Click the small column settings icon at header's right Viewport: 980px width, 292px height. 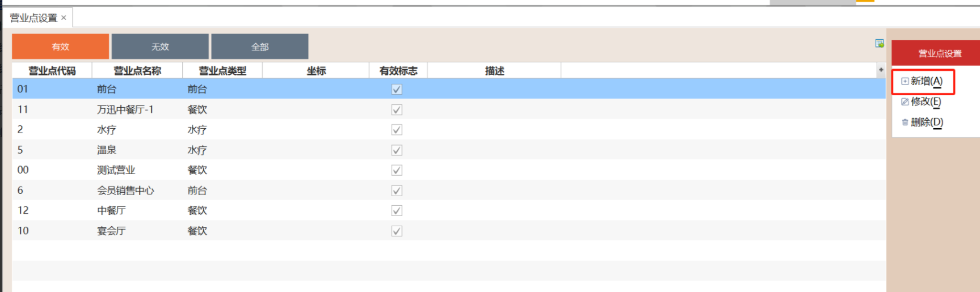pos(881,70)
